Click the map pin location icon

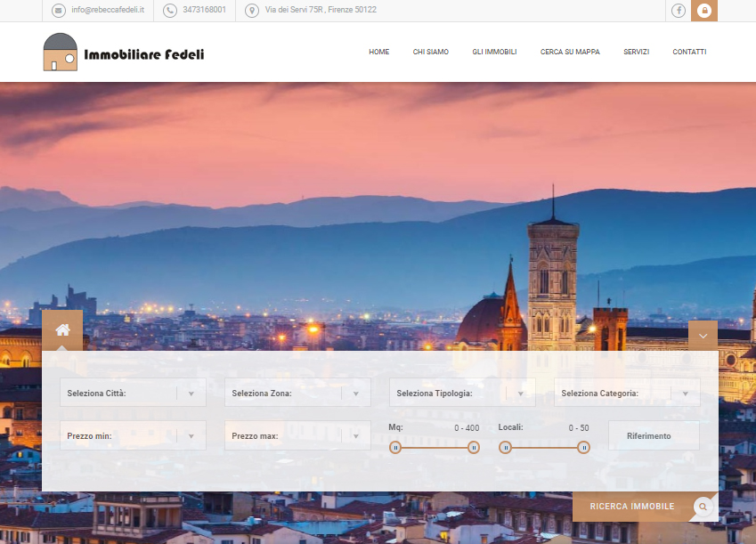point(252,10)
